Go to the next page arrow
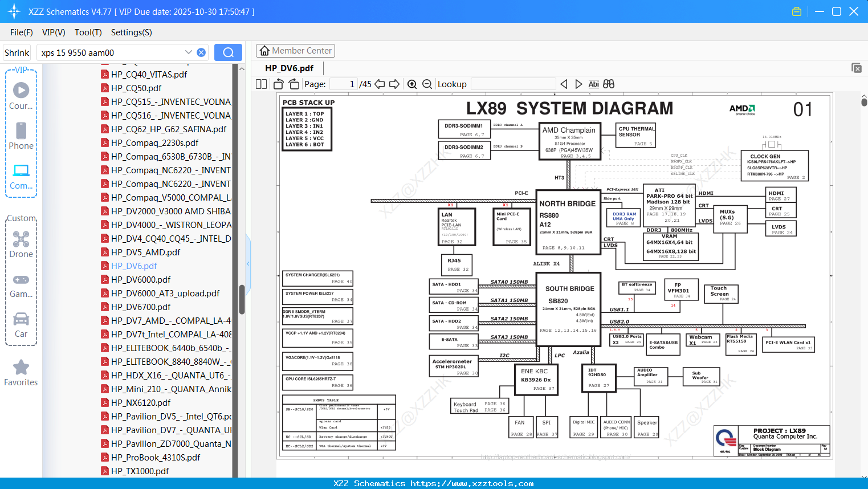 (394, 84)
